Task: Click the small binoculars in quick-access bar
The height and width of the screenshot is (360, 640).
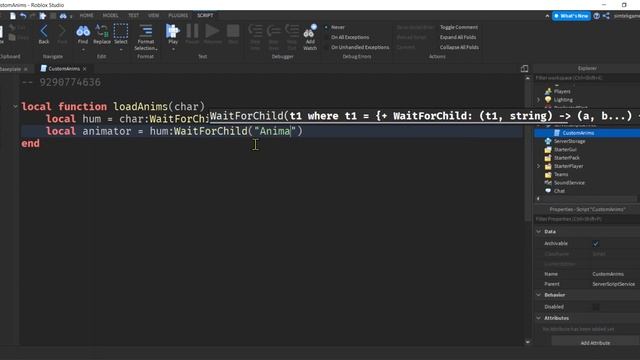Action: pos(63,16)
